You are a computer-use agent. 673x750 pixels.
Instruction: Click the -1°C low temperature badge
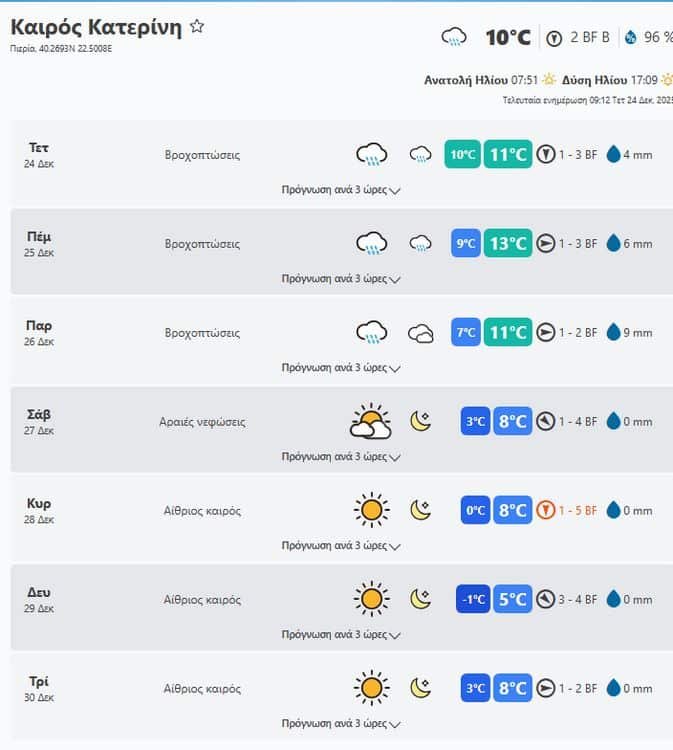[x=472, y=600]
